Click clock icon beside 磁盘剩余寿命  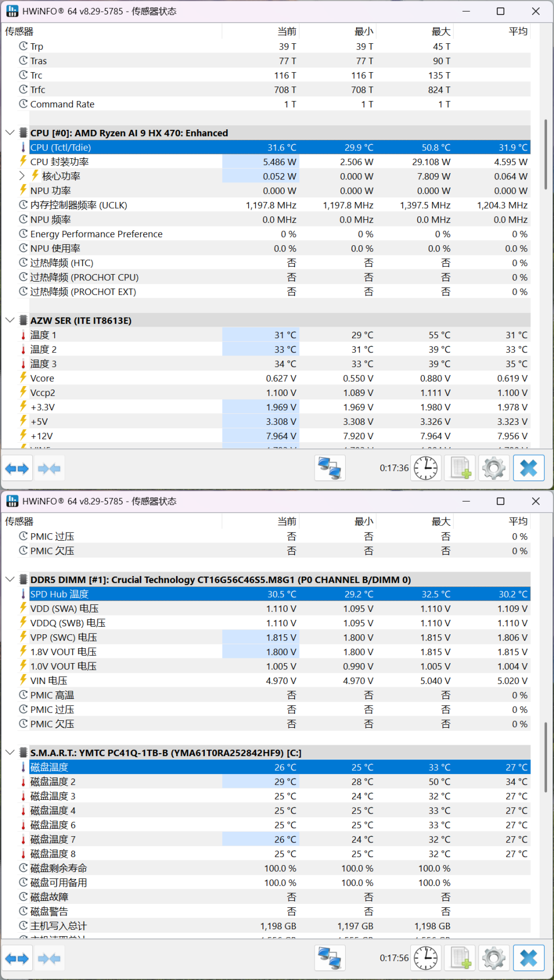coord(23,867)
